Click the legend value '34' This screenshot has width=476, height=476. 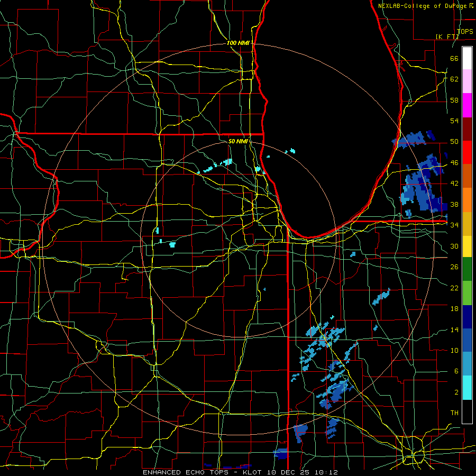click(454, 225)
